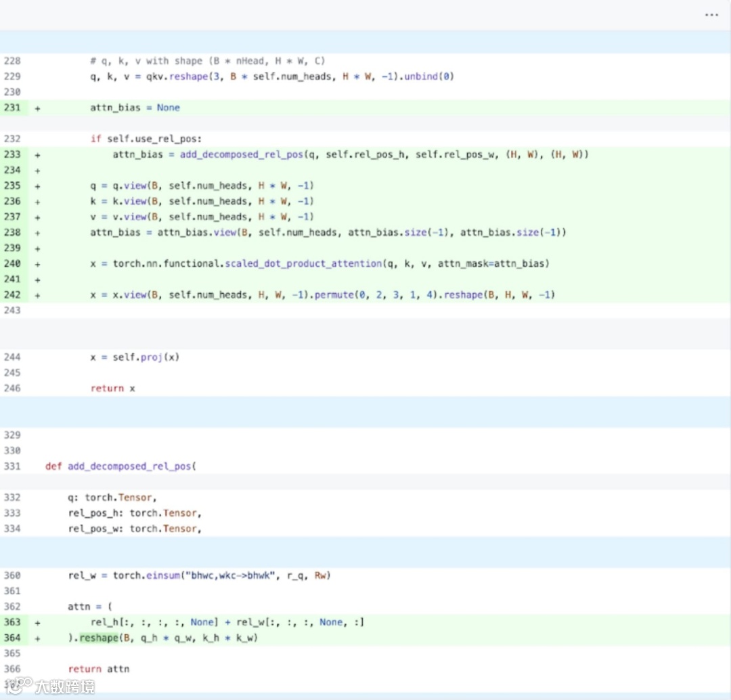This screenshot has width=731, height=700.
Task: Click line number 228
Action: click(12, 61)
